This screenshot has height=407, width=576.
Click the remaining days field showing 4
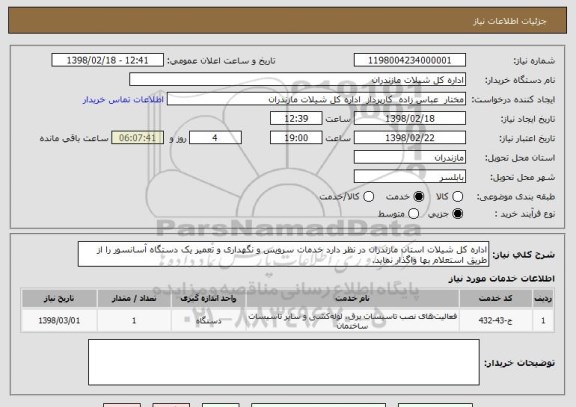[x=215, y=138]
